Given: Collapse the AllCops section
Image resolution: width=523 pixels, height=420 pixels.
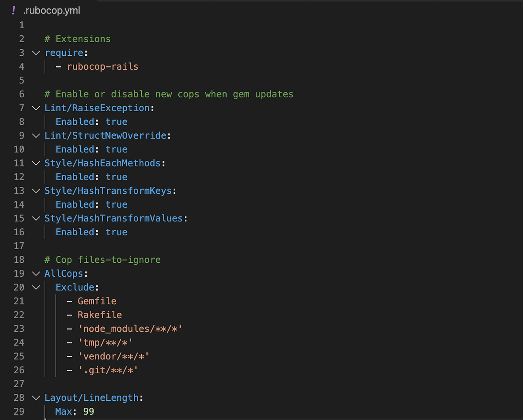Looking at the screenshot, I should (x=36, y=274).
